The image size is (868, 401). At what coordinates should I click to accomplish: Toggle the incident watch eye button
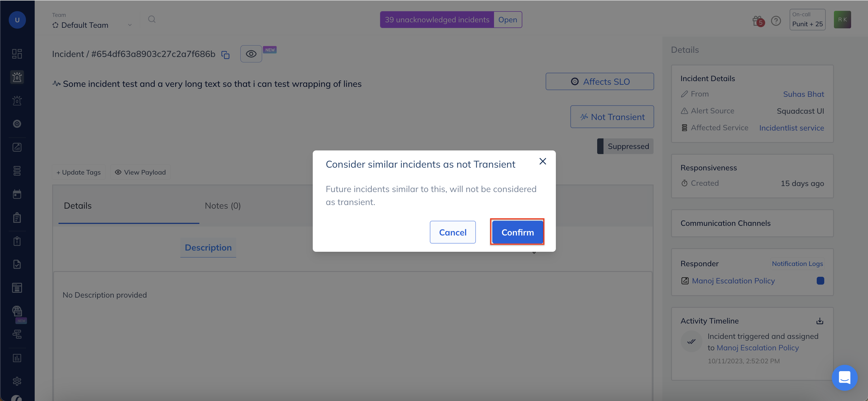[x=251, y=54]
